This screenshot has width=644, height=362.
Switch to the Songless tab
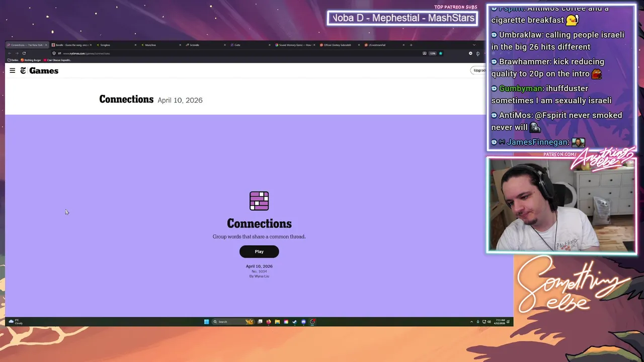[x=116, y=45]
